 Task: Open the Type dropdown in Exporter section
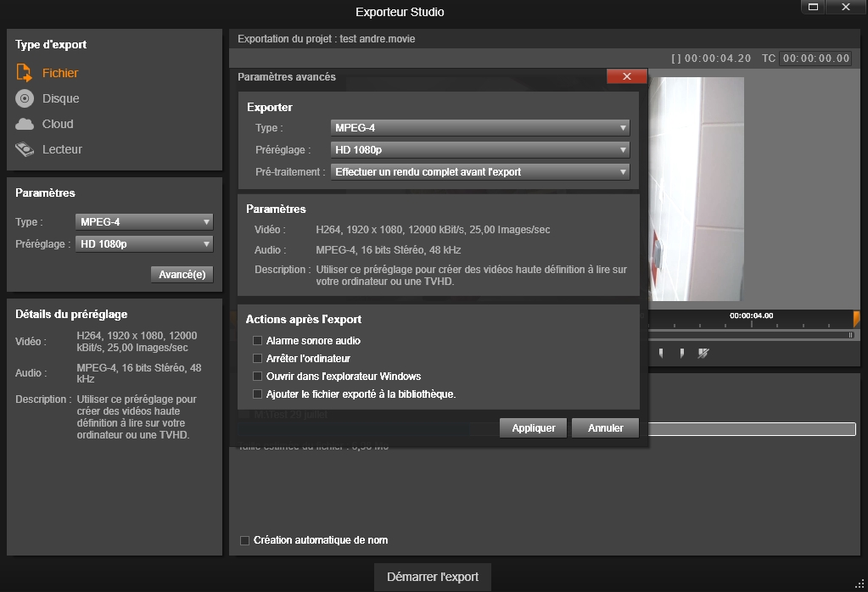pyautogui.click(x=480, y=128)
